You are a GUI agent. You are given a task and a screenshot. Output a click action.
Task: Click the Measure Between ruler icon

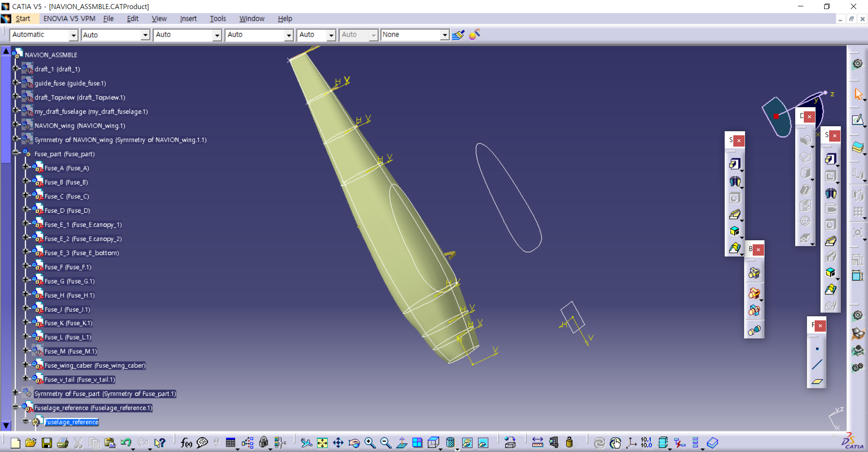coord(538,443)
